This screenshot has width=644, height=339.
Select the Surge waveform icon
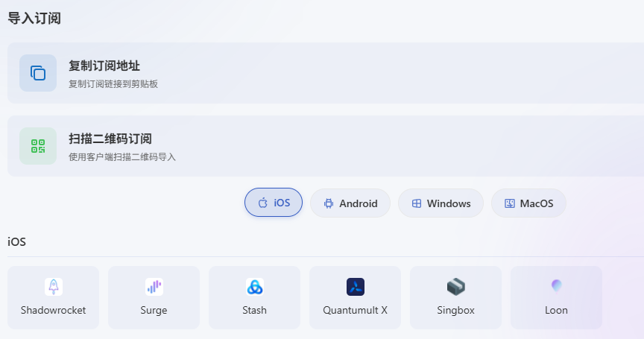coord(154,286)
